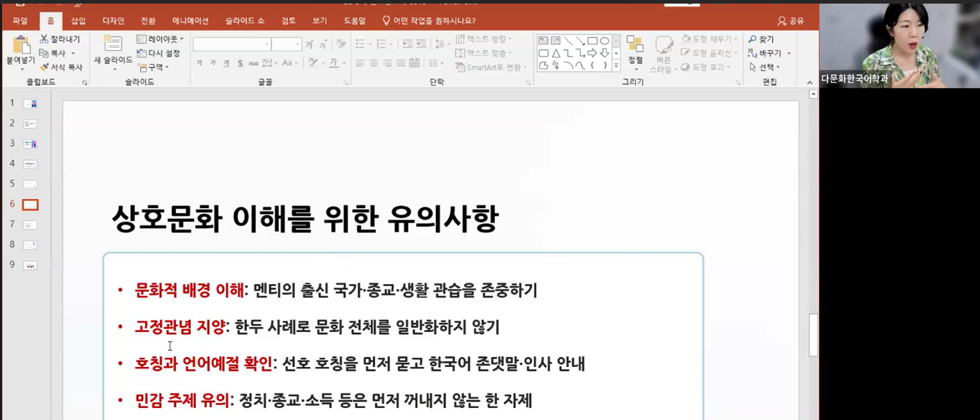This screenshot has height=420, width=980.
Task: Click Shape Effects (도형 효과) button
Action: click(x=705, y=67)
